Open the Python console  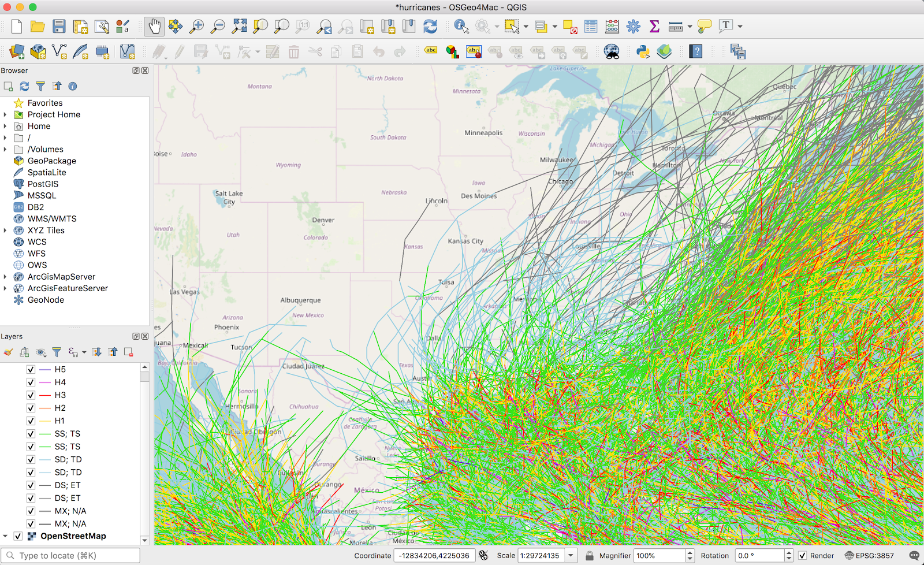643,52
